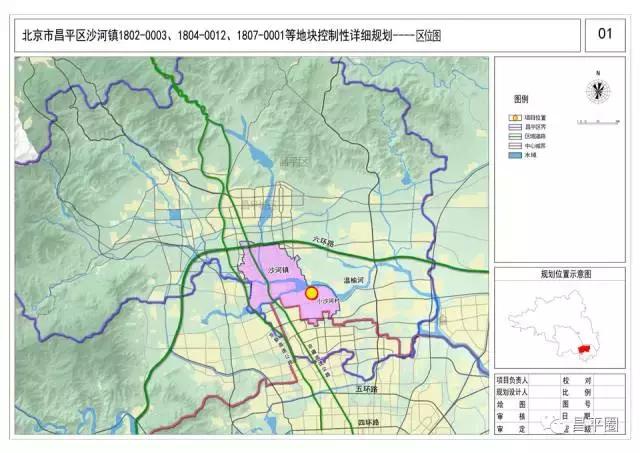Click the 项目位置 legend symbol
This screenshot has height=453, width=640.
(x=515, y=118)
